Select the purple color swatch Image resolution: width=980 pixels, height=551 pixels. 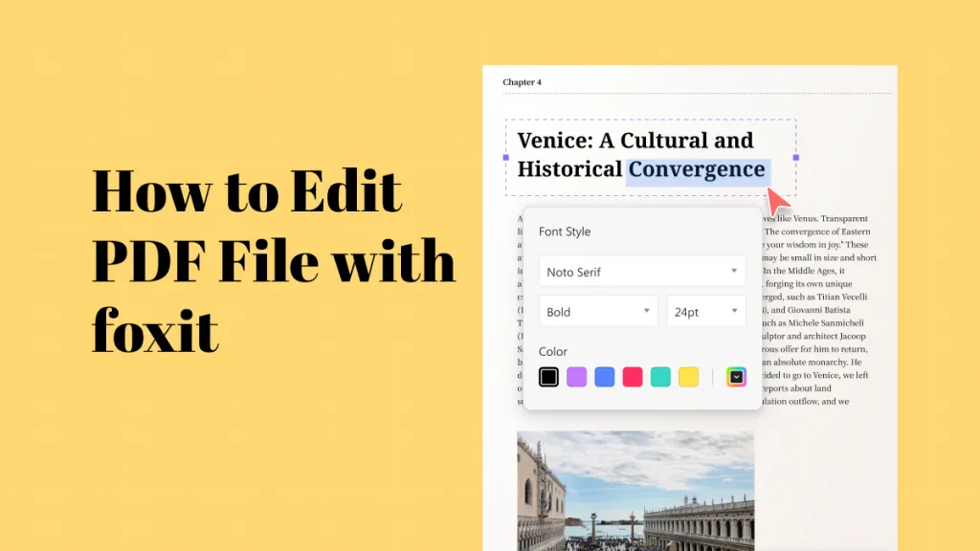point(576,377)
